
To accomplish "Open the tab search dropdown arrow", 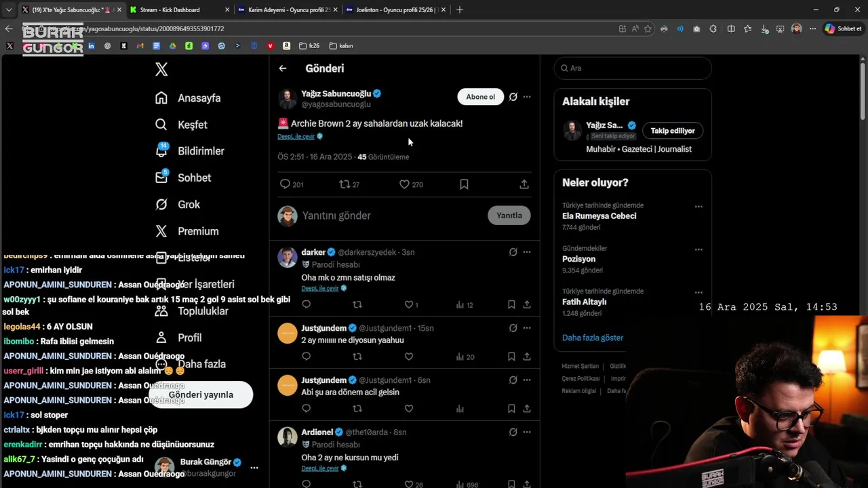I will pos(9,10).
